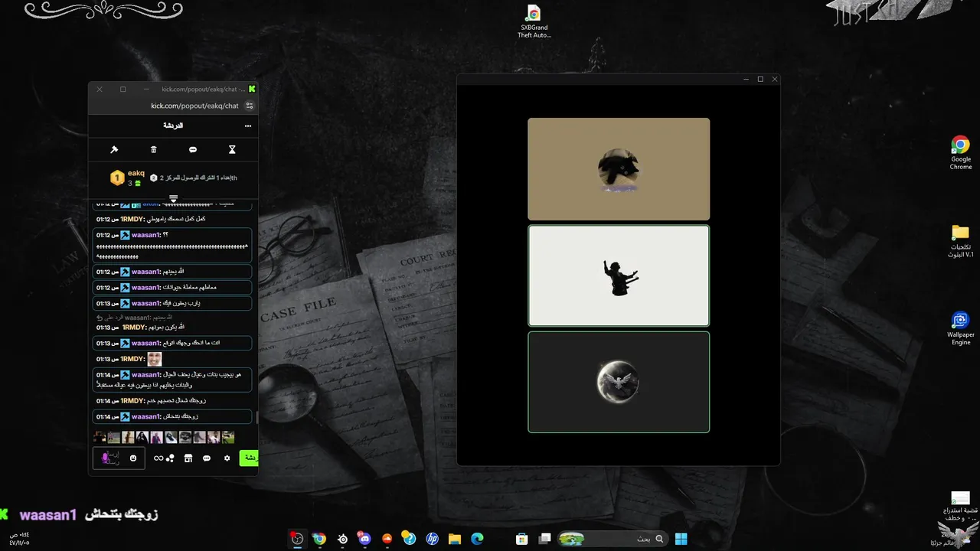
Task: Click the face image in 1RMDY's message
Action: click(x=155, y=359)
